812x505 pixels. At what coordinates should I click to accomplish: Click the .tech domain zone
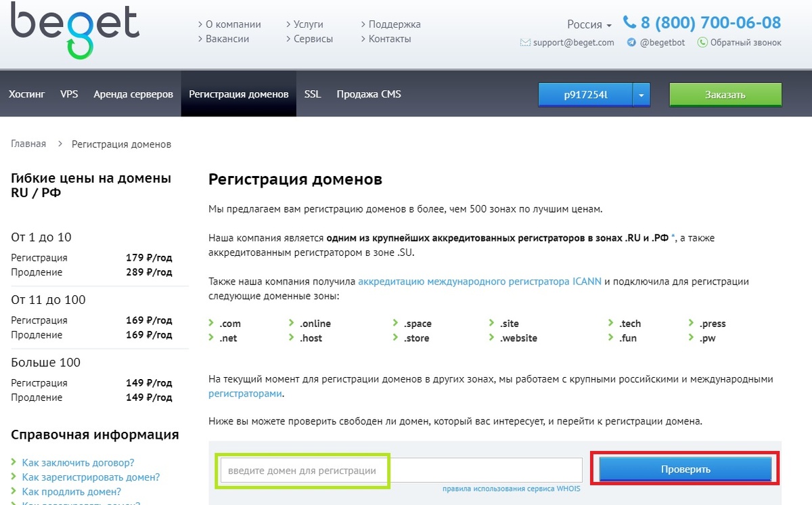(x=630, y=324)
